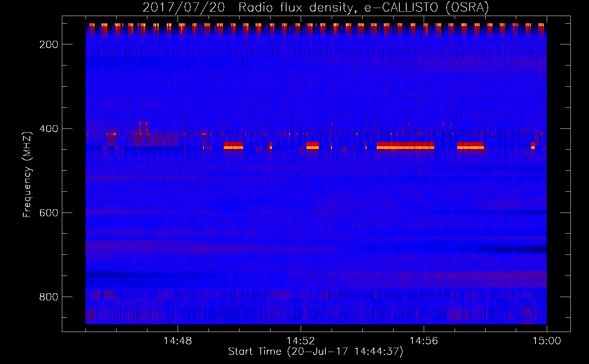The height and width of the screenshot is (364, 589).
Task: Click the 'Frequency (MHZ)' axis label
Action: click(x=28, y=174)
